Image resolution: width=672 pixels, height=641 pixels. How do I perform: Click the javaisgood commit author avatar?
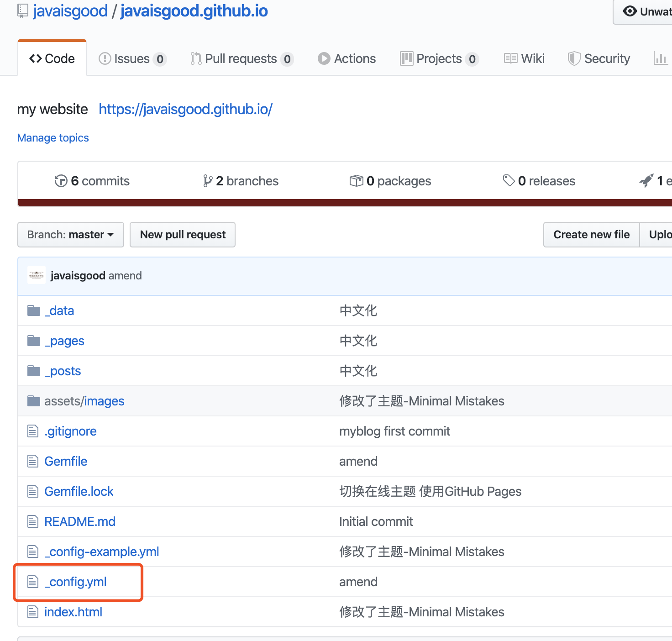(37, 275)
